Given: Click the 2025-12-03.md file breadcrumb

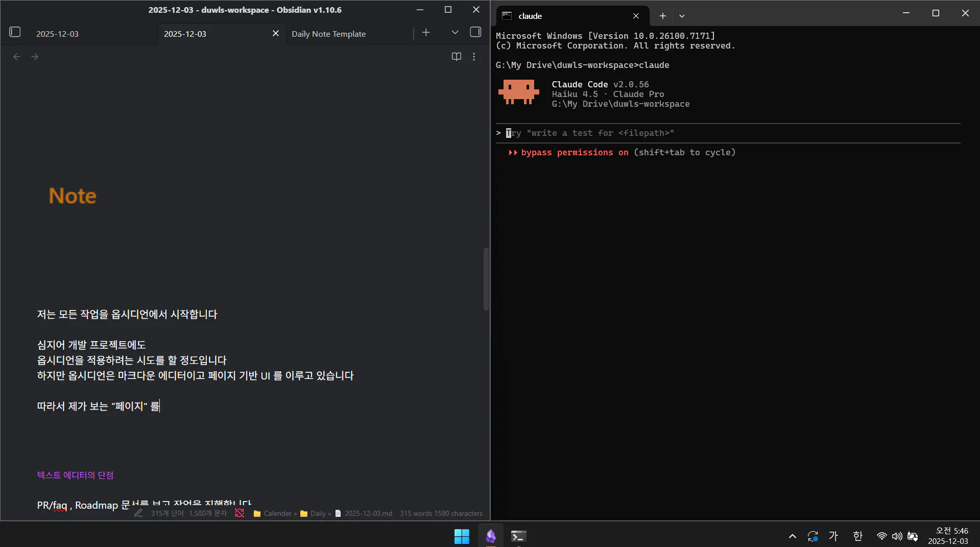Looking at the screenshot, I should coord(364,513).
